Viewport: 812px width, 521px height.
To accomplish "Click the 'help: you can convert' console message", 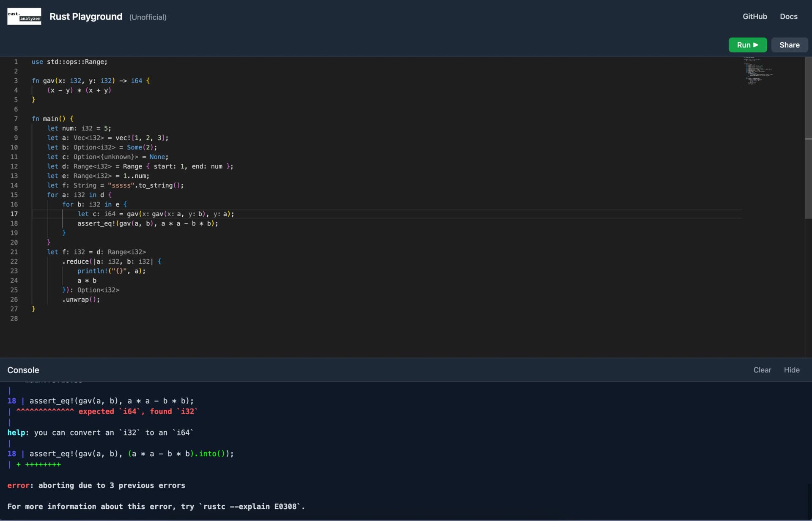I will [100, 433].
